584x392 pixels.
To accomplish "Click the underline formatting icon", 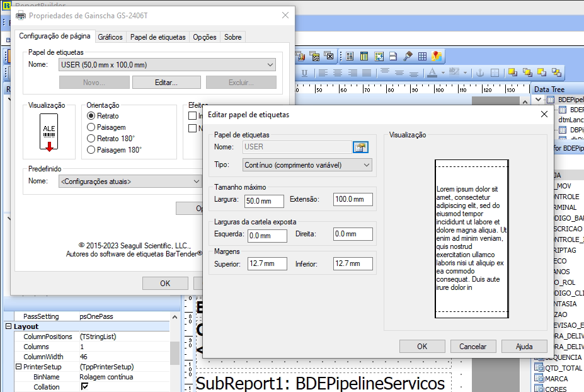I will click(304, 73).
